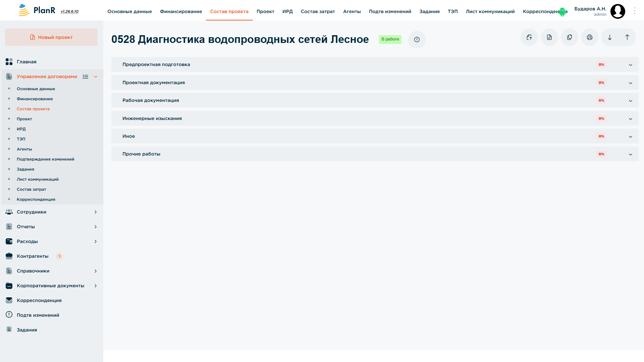Click the Отчеты sidebar icon
The height and width of the screenshot is (362, 644).
coord(9,227)
